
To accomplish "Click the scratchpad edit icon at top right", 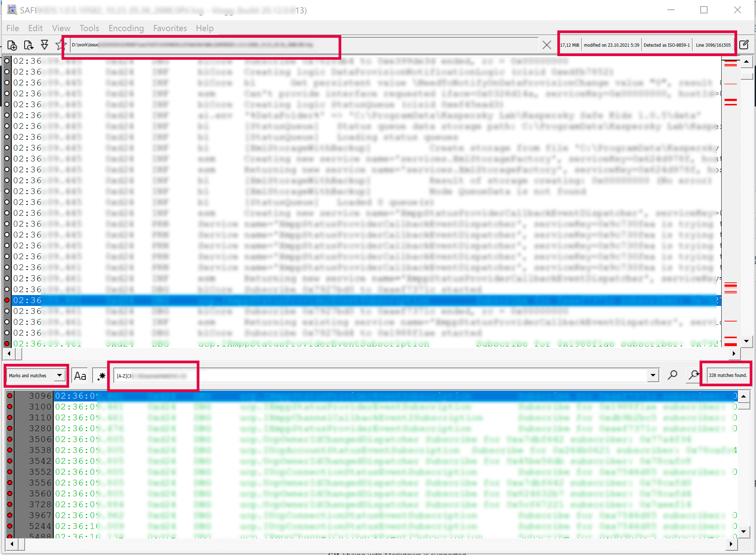I will [x=744, y=45].
